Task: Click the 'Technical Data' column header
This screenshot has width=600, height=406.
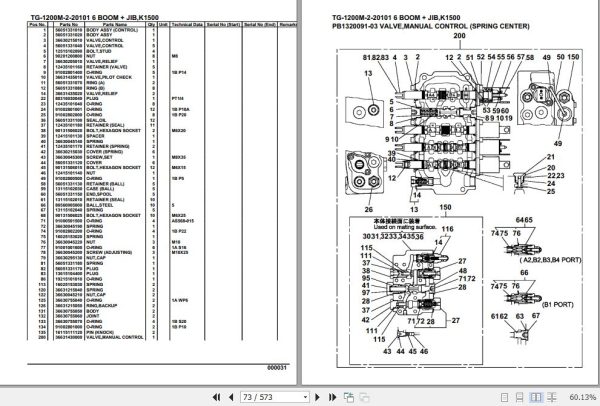Action: pos(187,24)
